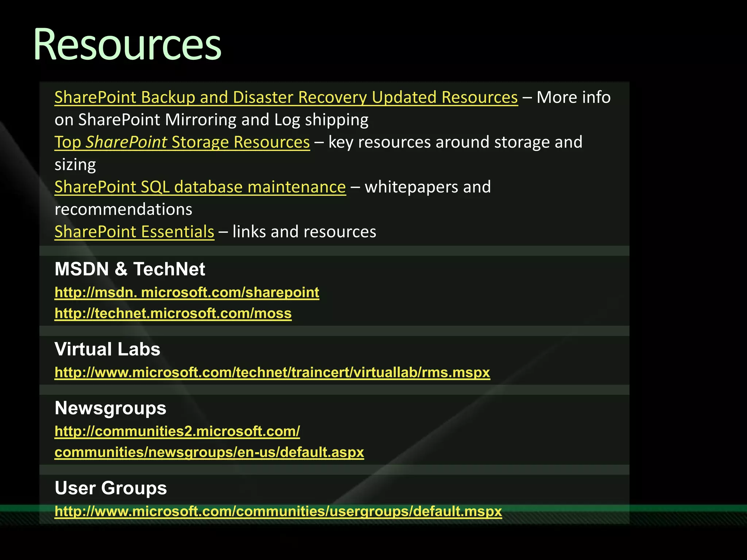
Task: Open the usergroups/default.mspx URL
Action: coord(278,512)
